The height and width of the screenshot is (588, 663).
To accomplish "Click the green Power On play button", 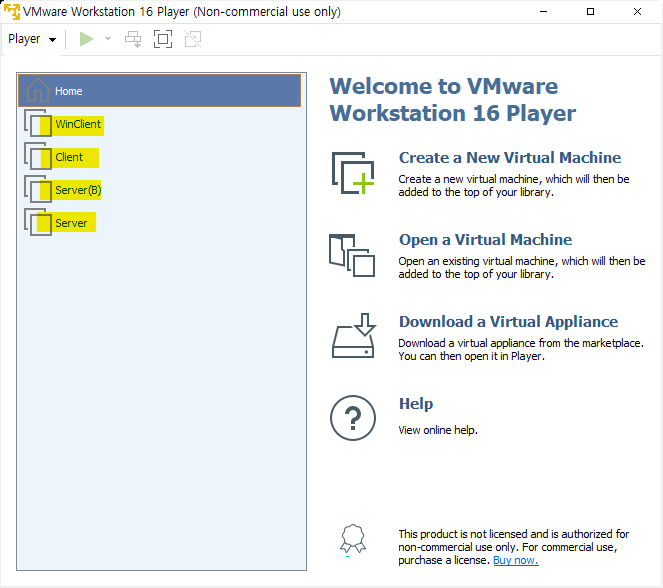I will (86, 39).
